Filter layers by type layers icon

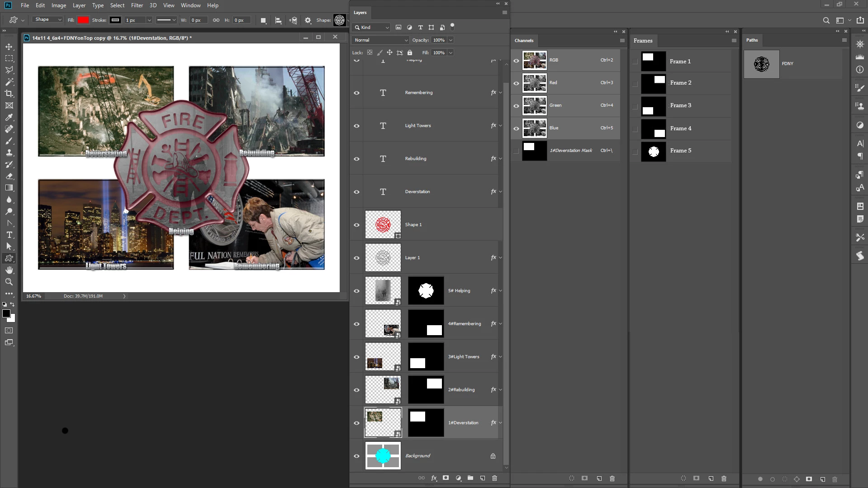pos(420,28)
